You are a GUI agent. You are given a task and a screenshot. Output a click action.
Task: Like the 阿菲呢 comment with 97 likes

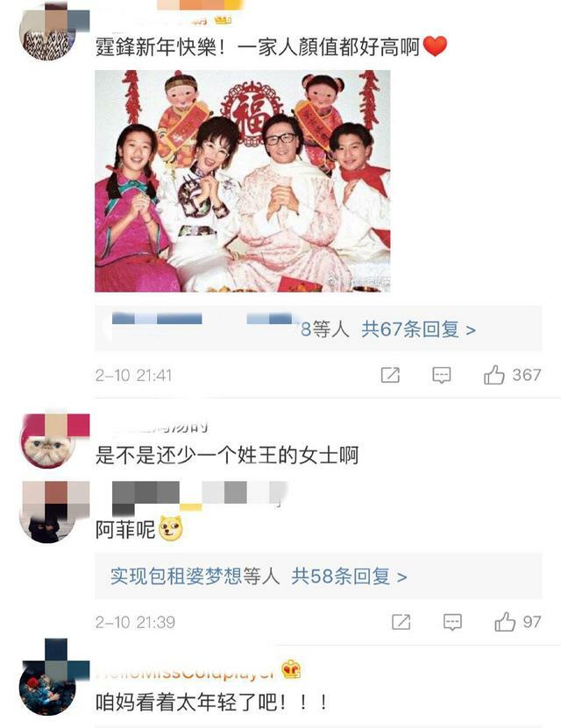(505, 622)
